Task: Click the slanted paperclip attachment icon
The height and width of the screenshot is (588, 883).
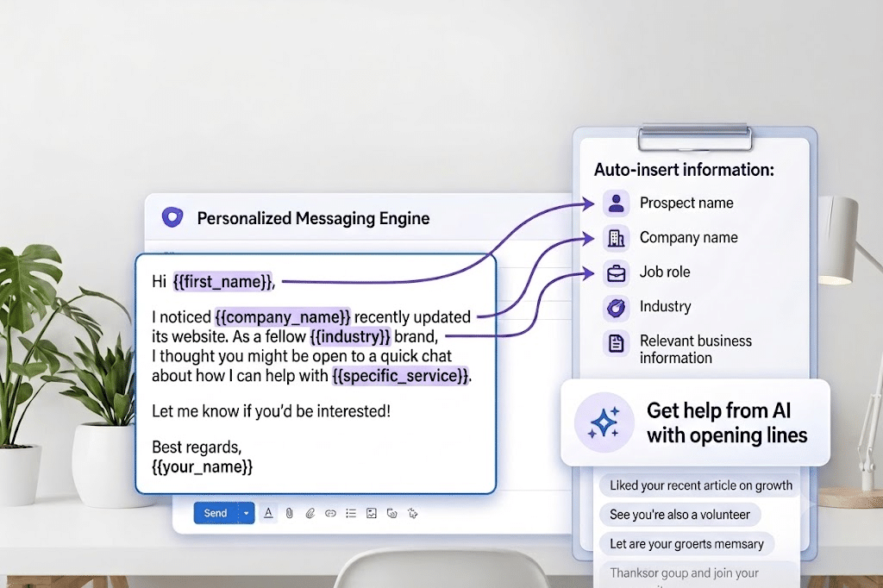Action: point(310,513)
